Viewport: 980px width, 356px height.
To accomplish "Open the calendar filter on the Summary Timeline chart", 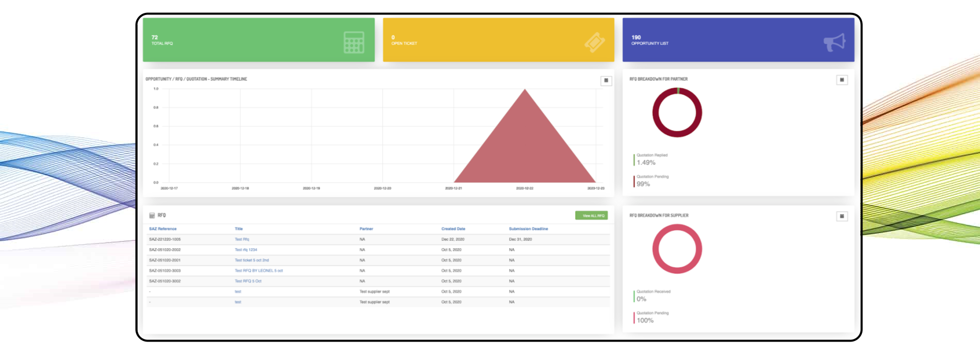I will tap(606, 80).
